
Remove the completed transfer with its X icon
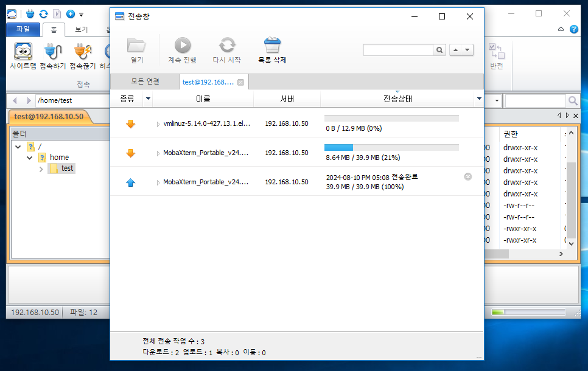coord(468,176)
